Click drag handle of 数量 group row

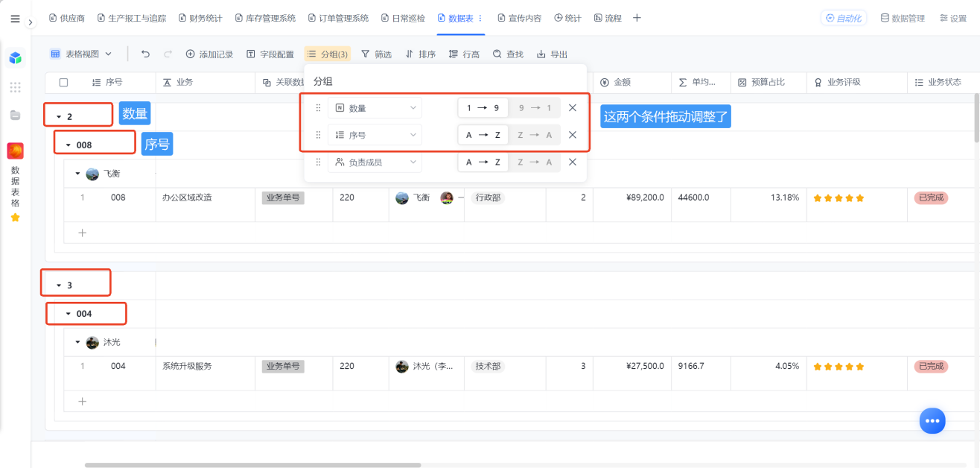coord(319,108)
